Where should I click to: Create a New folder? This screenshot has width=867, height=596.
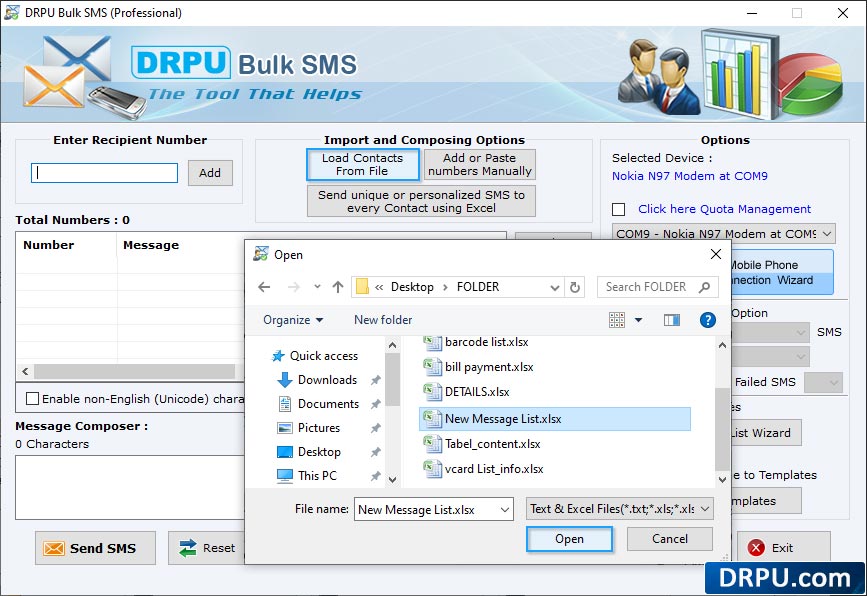click(383, 320)
